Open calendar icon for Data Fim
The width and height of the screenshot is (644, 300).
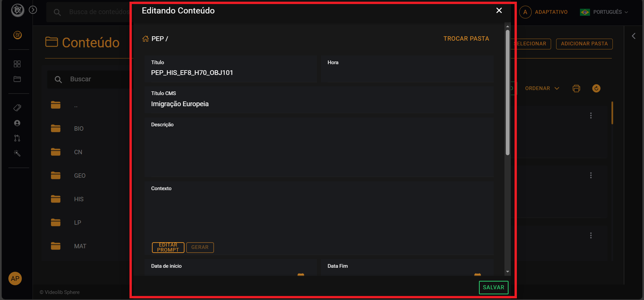coord(478,274)
